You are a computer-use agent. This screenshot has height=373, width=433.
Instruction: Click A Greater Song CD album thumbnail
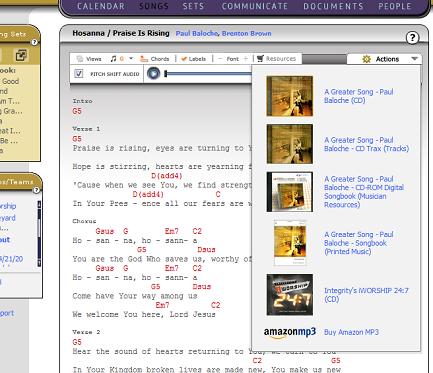click(290, 96)
